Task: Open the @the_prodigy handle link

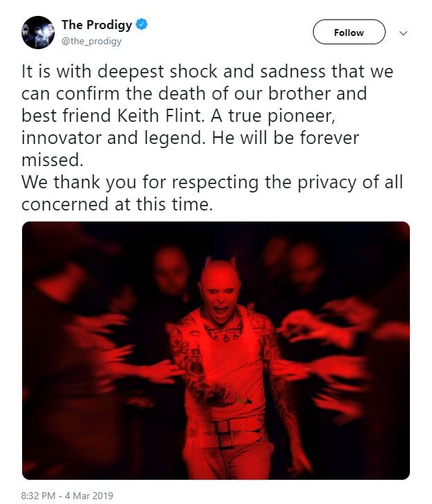Action: click(x=91, y=42)
